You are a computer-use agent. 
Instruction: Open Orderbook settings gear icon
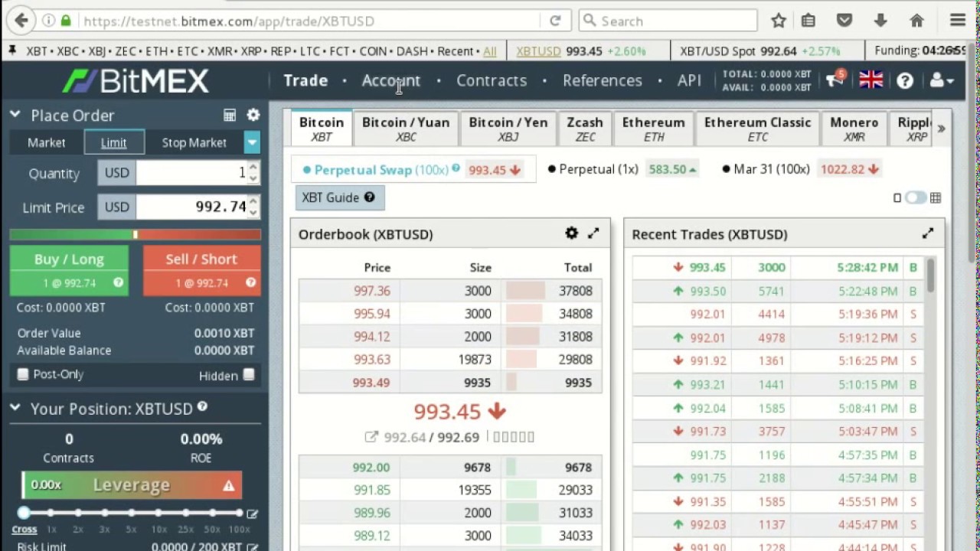tap(572, 233)
